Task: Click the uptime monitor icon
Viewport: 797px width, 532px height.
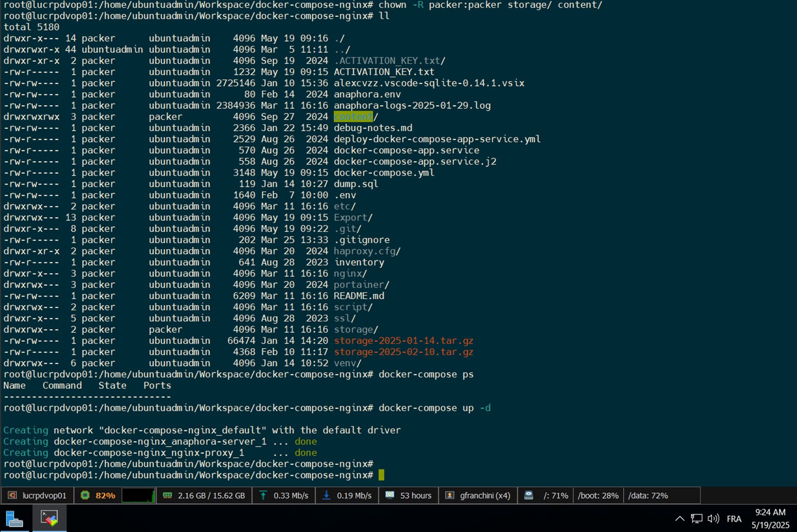Action: [390, 495]
